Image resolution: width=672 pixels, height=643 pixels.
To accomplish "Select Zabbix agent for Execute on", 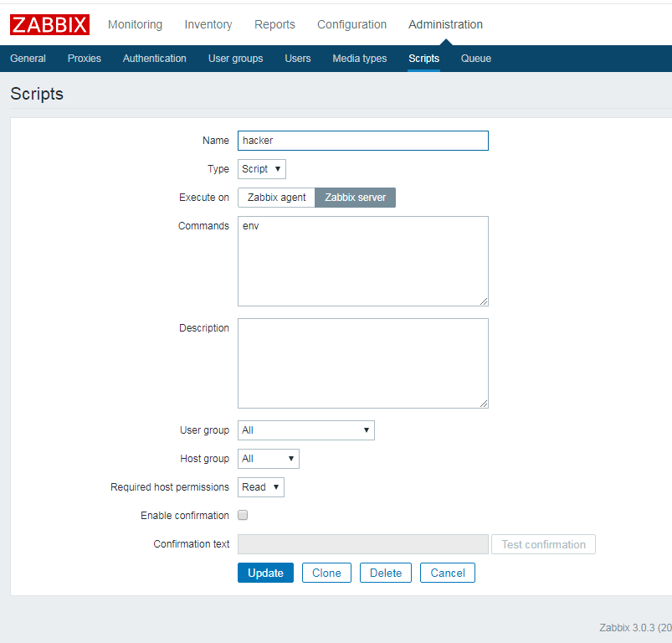I will point(276,198).
